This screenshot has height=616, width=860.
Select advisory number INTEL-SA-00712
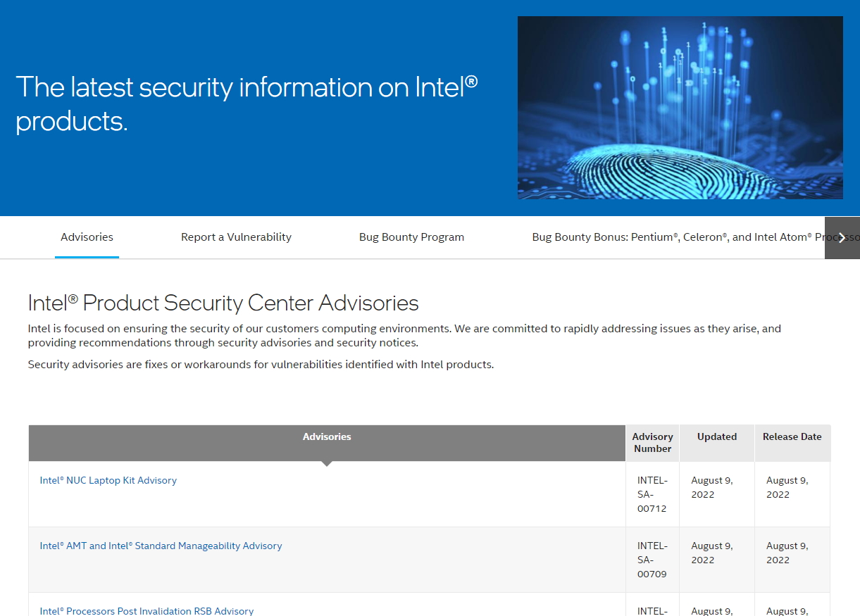click(x=652, y=494)
